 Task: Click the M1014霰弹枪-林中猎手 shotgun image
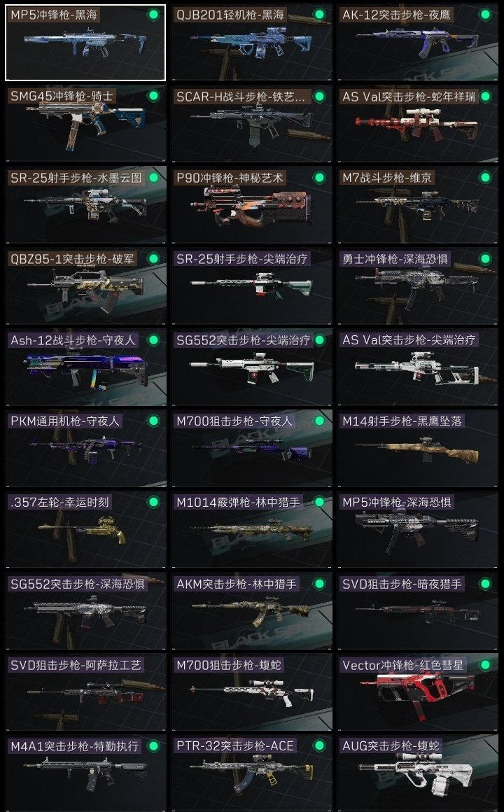[x=252, y=531]
